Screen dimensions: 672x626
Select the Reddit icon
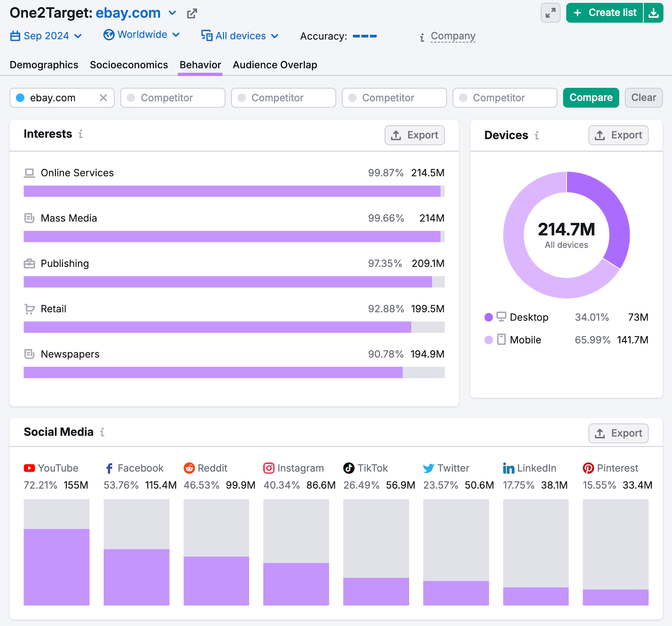189,468
